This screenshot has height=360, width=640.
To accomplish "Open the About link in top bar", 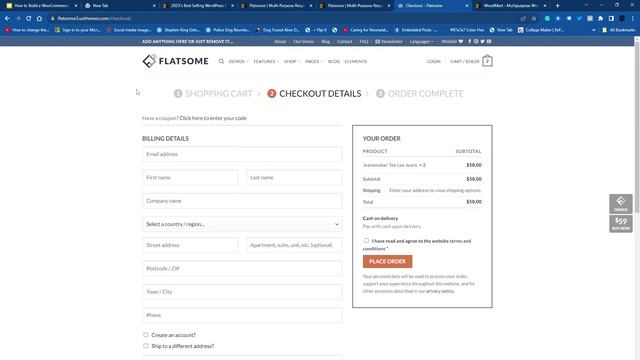I will [280, 41].
